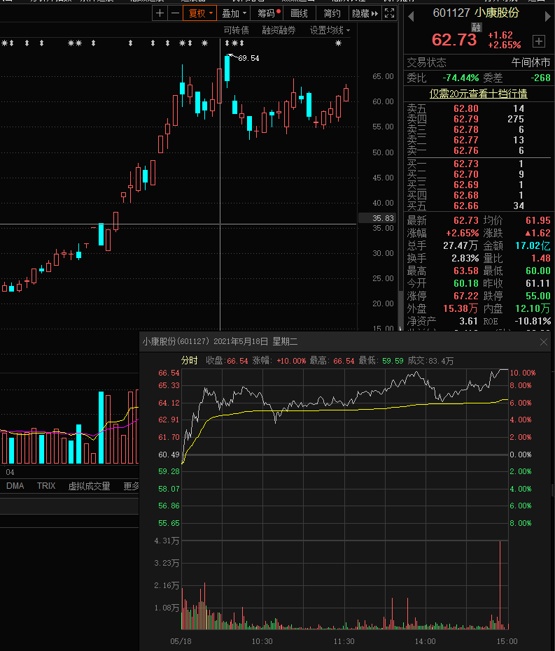The image size is (555, 651).
Task: Click the 融 margin badge under stock name
Action: (476, 27)
